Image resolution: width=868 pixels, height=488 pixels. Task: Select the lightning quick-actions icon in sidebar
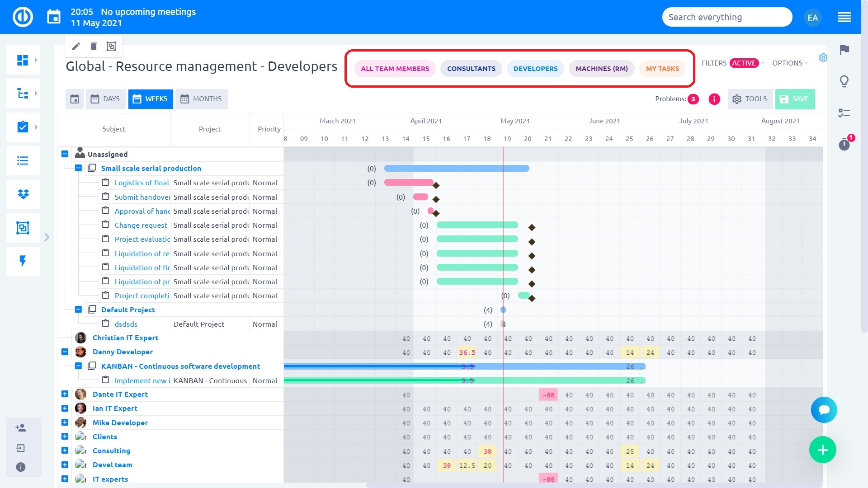pos(23,261)
